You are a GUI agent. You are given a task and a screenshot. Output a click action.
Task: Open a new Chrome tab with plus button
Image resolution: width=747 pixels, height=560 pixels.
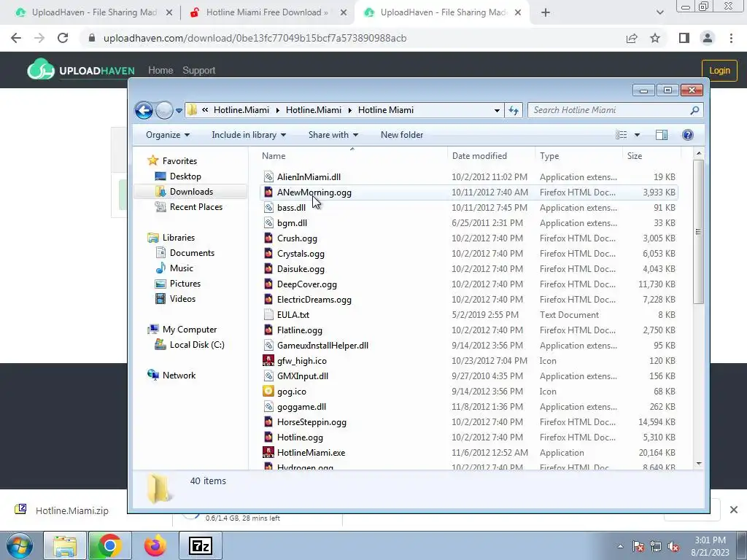[x=546, y=13]
